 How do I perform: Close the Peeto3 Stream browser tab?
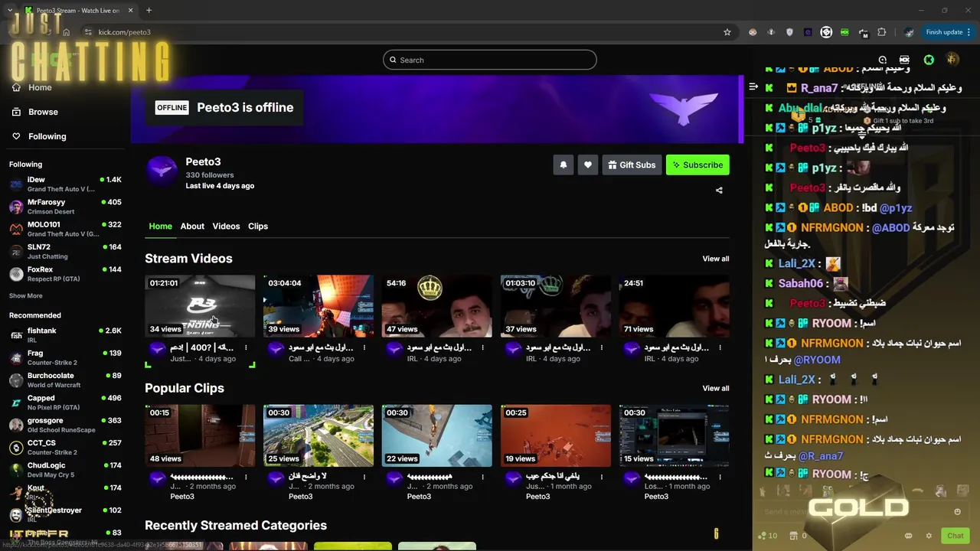[x=130, y=11]
